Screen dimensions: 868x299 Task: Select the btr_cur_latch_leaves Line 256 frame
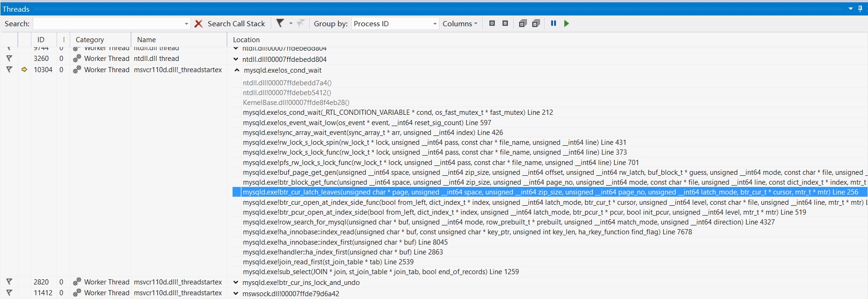[x=550, y=192]
